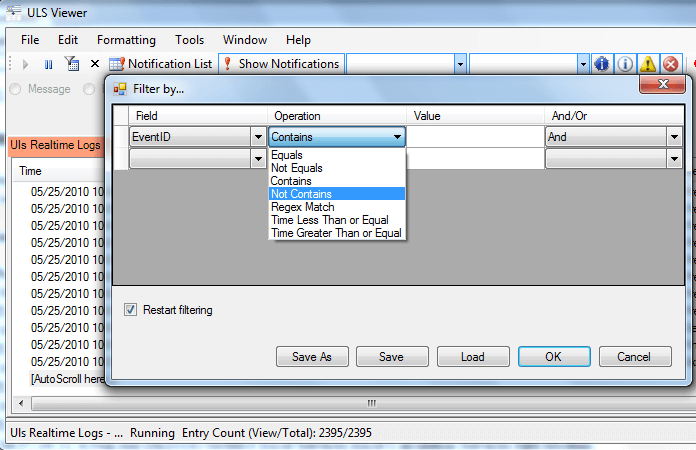Viewport: 696px width, 450px height.
Task: Click the Save As button
Action: pos(312,356)
